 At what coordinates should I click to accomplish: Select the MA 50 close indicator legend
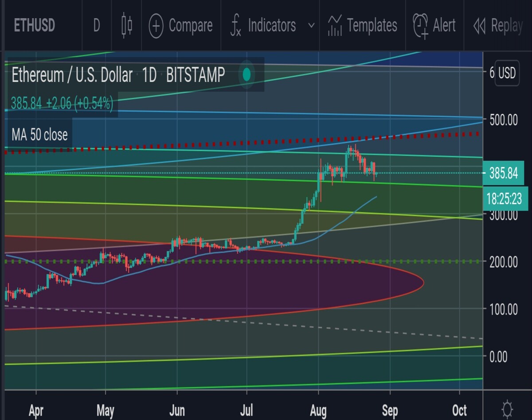point(39,134)
